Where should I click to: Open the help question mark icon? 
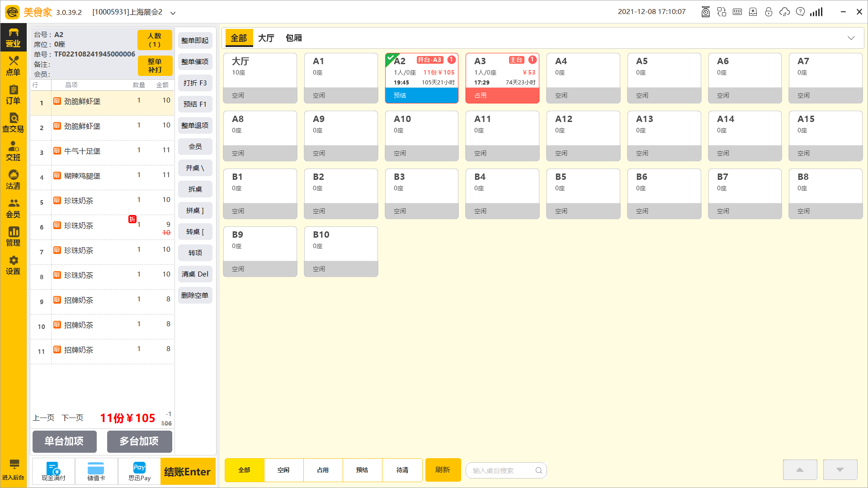point(800,12)
